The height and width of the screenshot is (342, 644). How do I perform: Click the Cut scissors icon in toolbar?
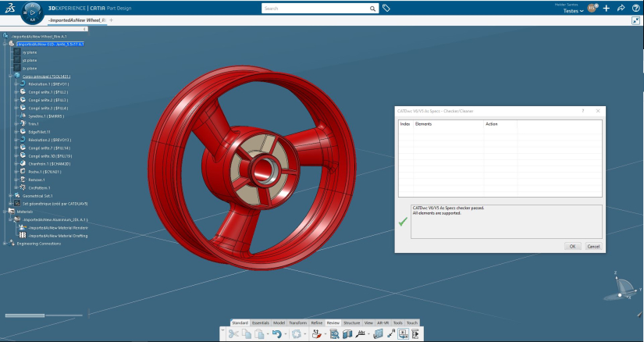pos(233,333)
